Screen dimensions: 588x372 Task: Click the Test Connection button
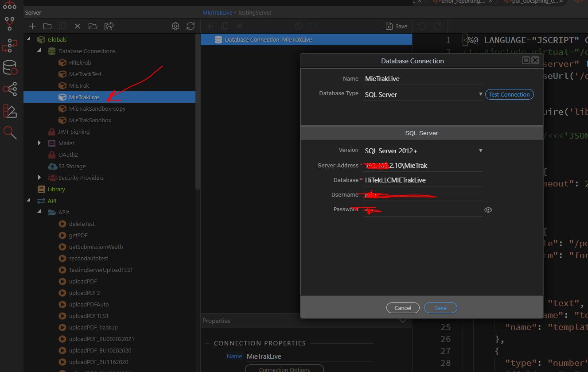pyautogui.click(x=510, y=94)
